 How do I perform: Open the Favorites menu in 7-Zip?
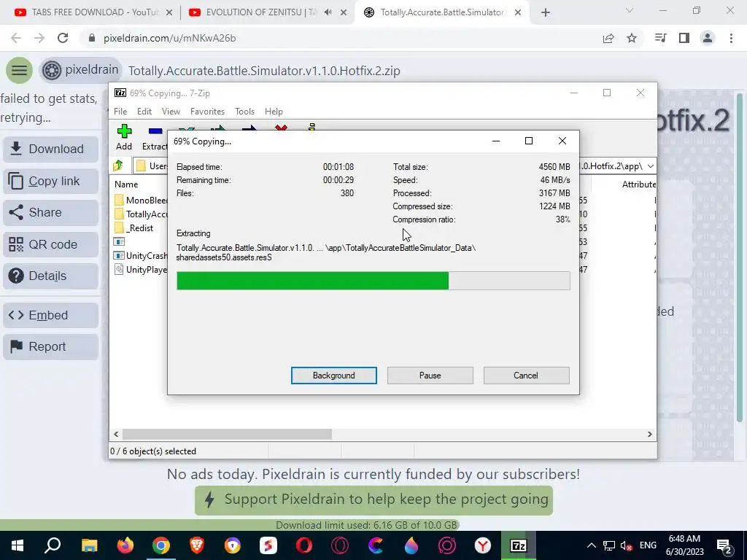(x=207, y=112)
